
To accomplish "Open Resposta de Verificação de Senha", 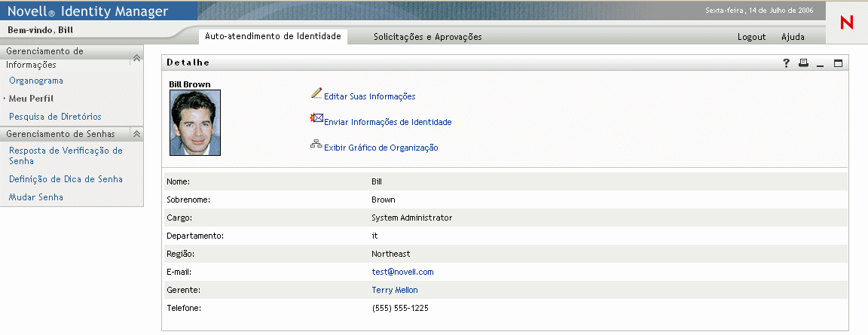I will click(x=66, y=156).
